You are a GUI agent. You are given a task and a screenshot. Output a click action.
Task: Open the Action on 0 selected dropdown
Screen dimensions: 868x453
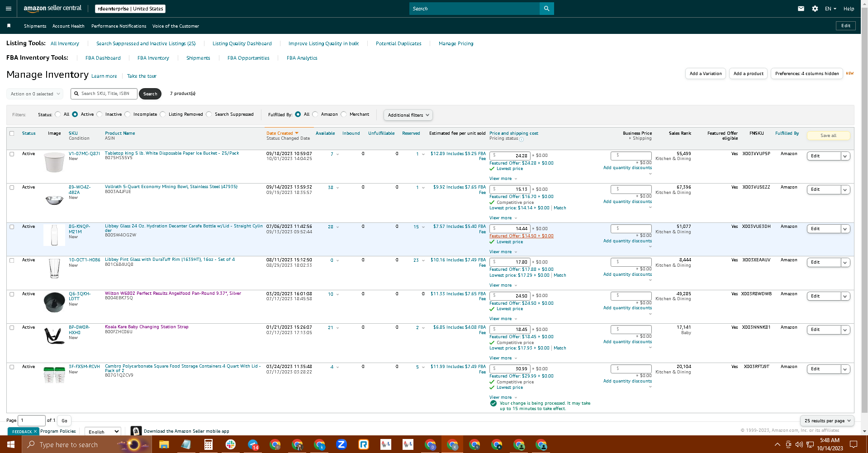click(x=35, y=94)
